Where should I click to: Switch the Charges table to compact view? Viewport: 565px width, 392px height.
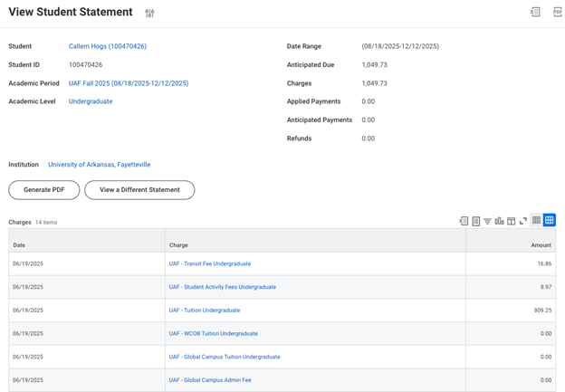[x=537, y=220]
